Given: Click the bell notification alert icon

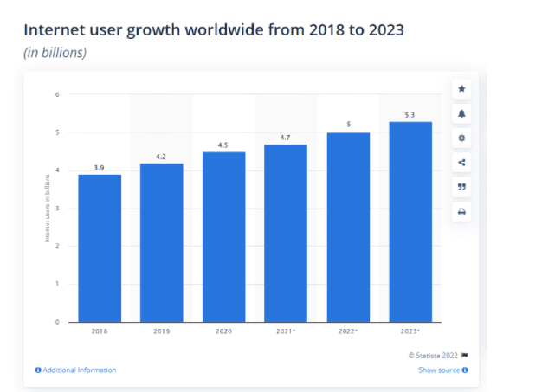Looking at the screenshot, I should [461, 113].
